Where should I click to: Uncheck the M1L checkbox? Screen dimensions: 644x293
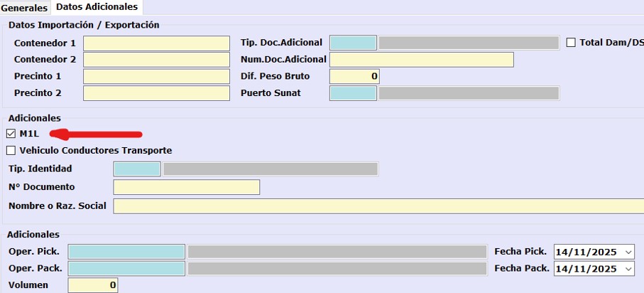[x=11, y=134]
